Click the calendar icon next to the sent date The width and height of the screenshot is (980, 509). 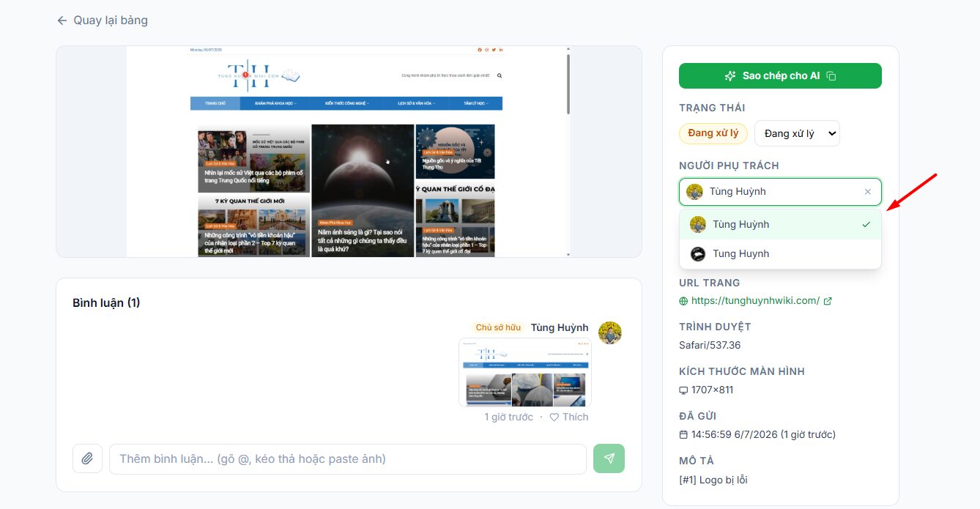[x=683, y=434]
